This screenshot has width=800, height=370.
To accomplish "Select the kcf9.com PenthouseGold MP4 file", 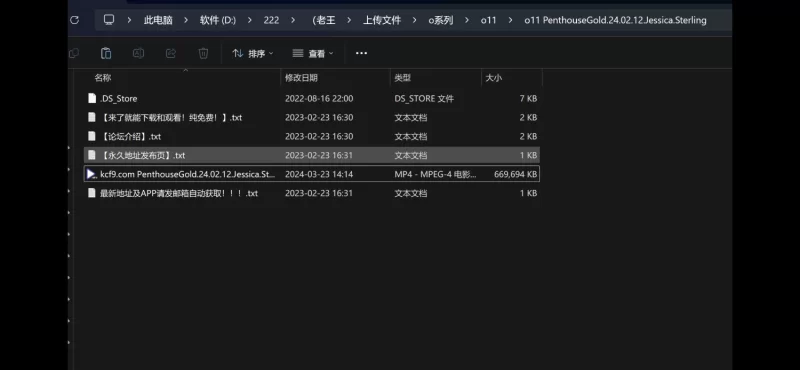I will 312,174.
